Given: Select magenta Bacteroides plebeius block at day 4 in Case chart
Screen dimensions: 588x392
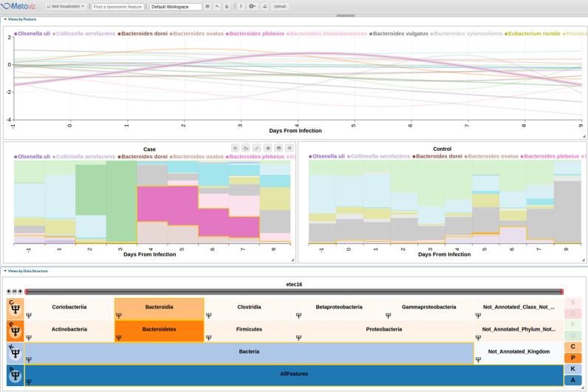Looking at the screenshot, I should click(x=152, y=203).
